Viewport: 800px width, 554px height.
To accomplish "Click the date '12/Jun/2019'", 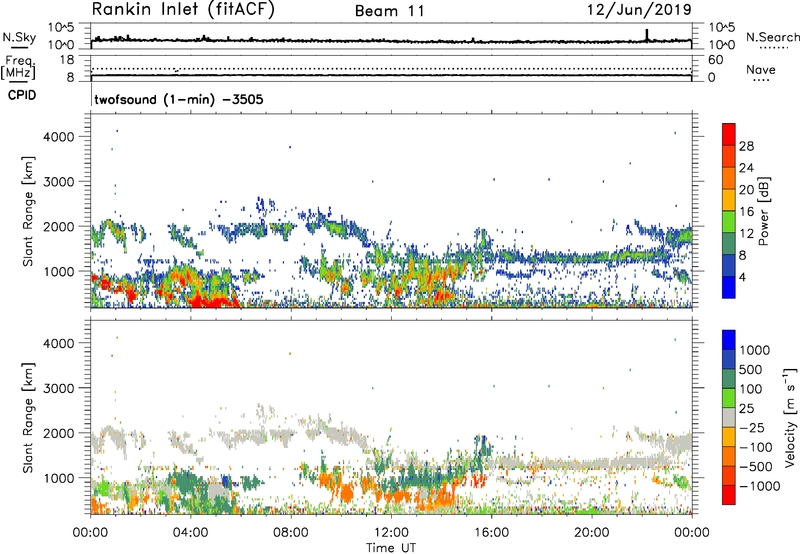I will (639, 10).
